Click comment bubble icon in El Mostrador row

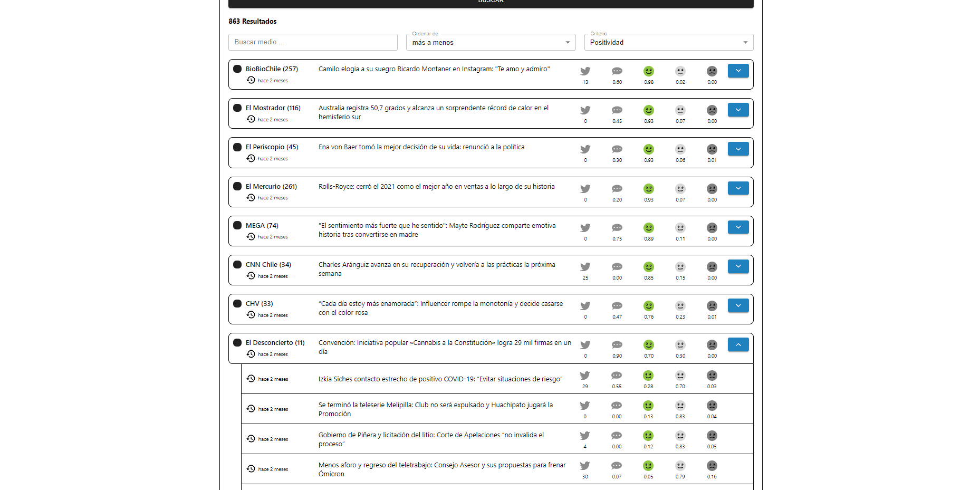[x=617, y=110]
